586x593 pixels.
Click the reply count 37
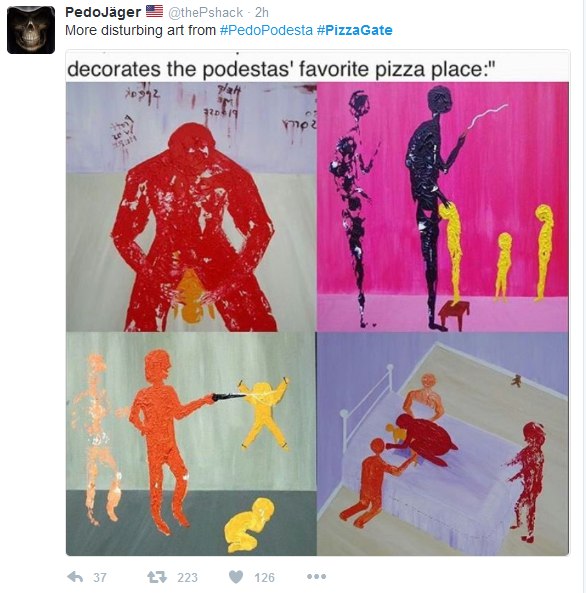pyautogui.click(x=100, y=577)
